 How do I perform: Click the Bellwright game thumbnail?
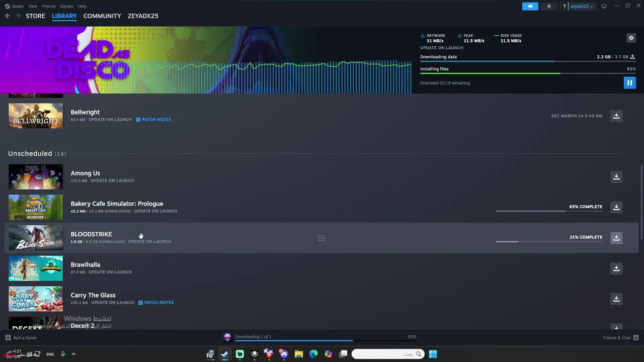[x=36, y=116]
